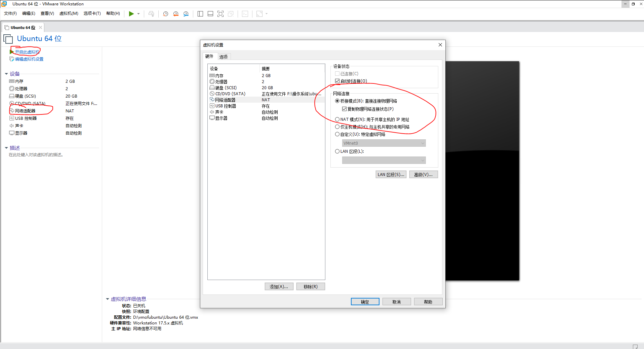
Task: Click the 编辑虚拟机设置 link
Action: click(x=29, y=59)
